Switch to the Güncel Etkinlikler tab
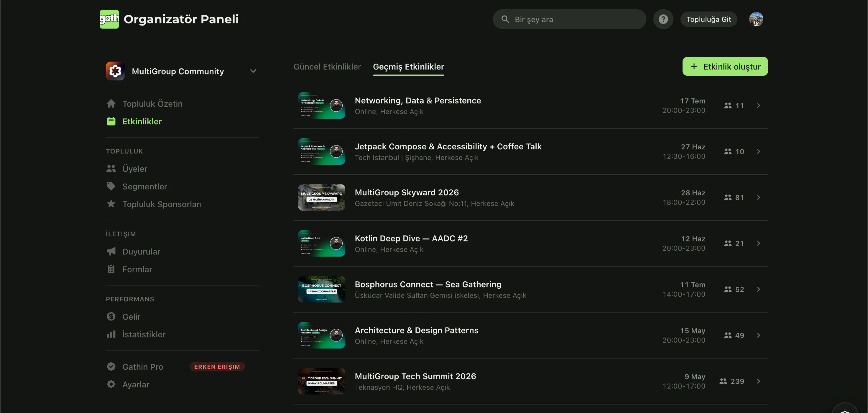This screenshot has height=413, width=868. tap(327, 67)
